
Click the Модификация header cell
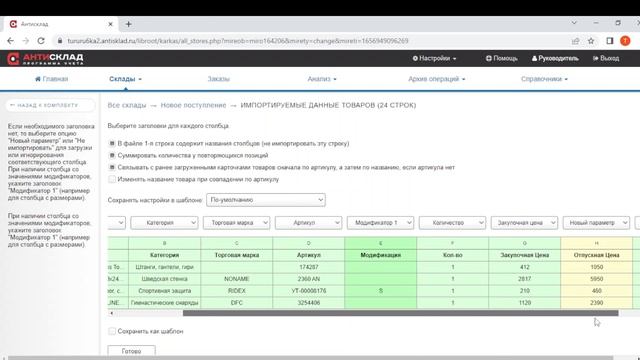381,255
